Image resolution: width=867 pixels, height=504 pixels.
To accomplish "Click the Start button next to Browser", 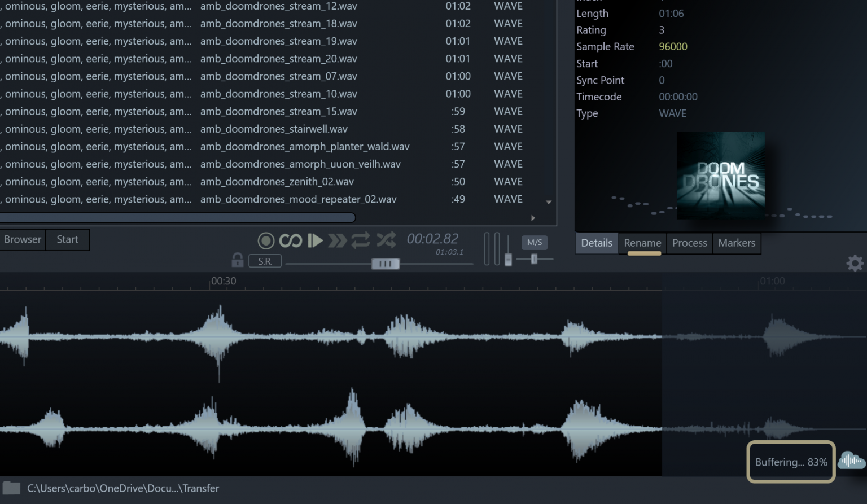I will [67, 239].
